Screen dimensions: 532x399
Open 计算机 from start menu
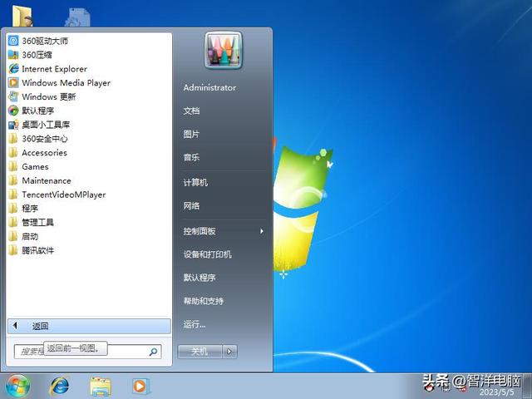pyautogui.click(x=195, y=183)
